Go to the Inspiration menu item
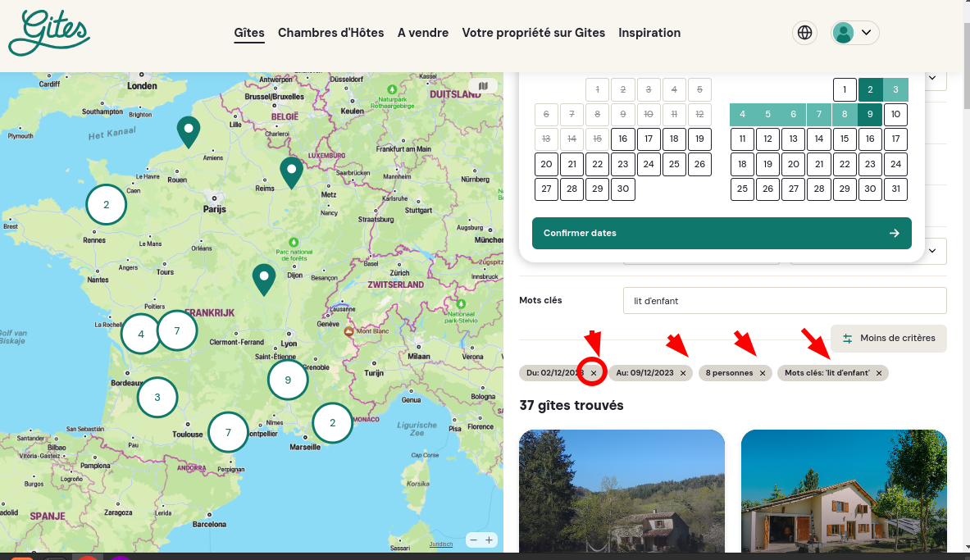 click(649, 33)
